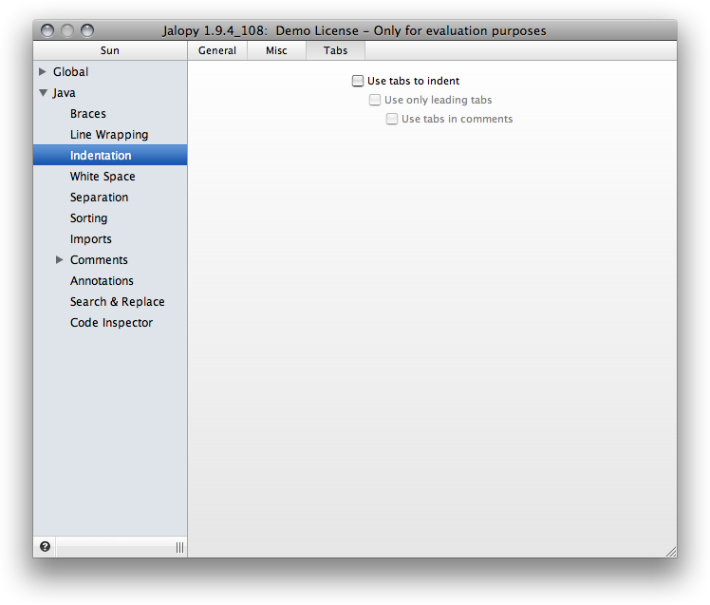Open the Code Inspector page

(x=111, y=322)
